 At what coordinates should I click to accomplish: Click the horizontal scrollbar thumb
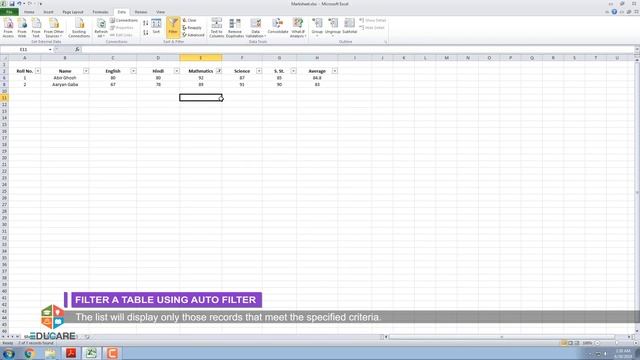(502, 337)
